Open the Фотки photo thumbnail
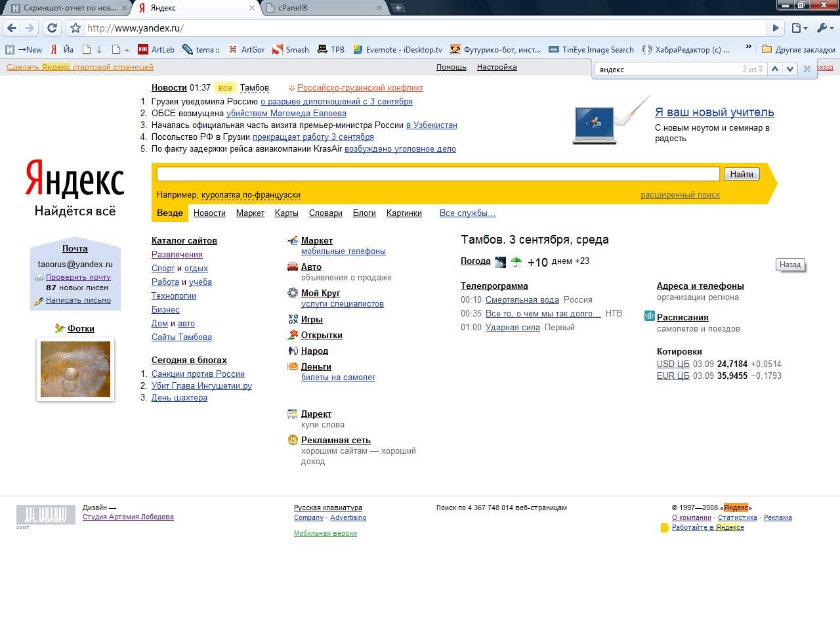This screenshot has height=627, width=840. click(x=75, y=369)
